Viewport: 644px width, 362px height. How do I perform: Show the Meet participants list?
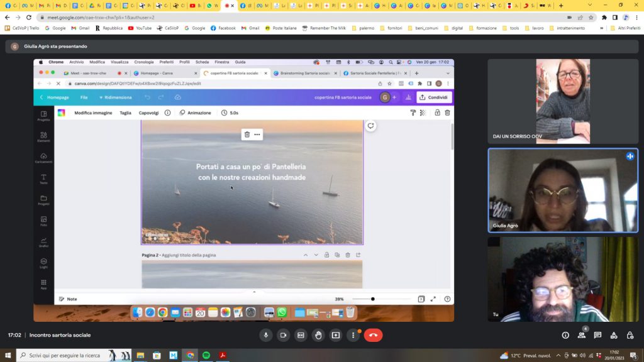pyautogui.click(x=582, y=336)
